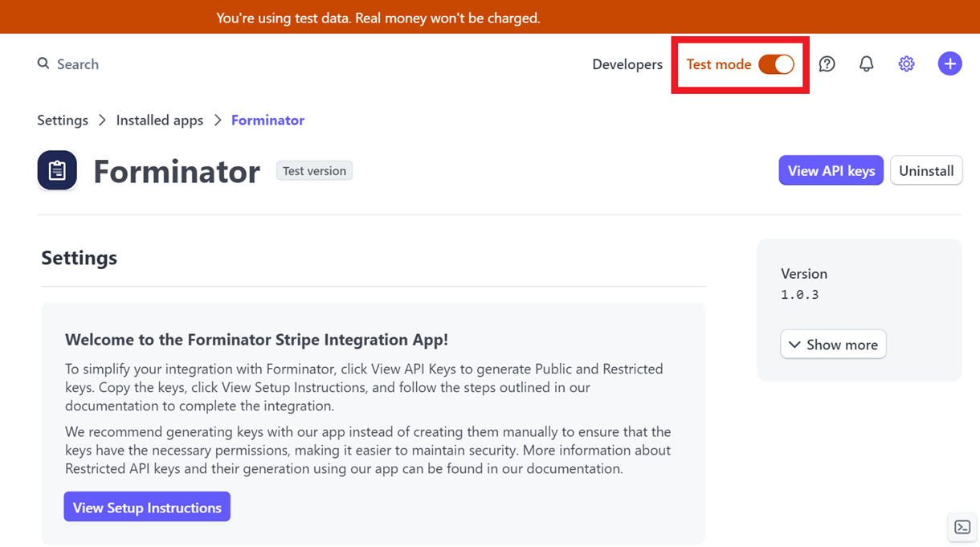Expand Show more version details

[833, 345]
